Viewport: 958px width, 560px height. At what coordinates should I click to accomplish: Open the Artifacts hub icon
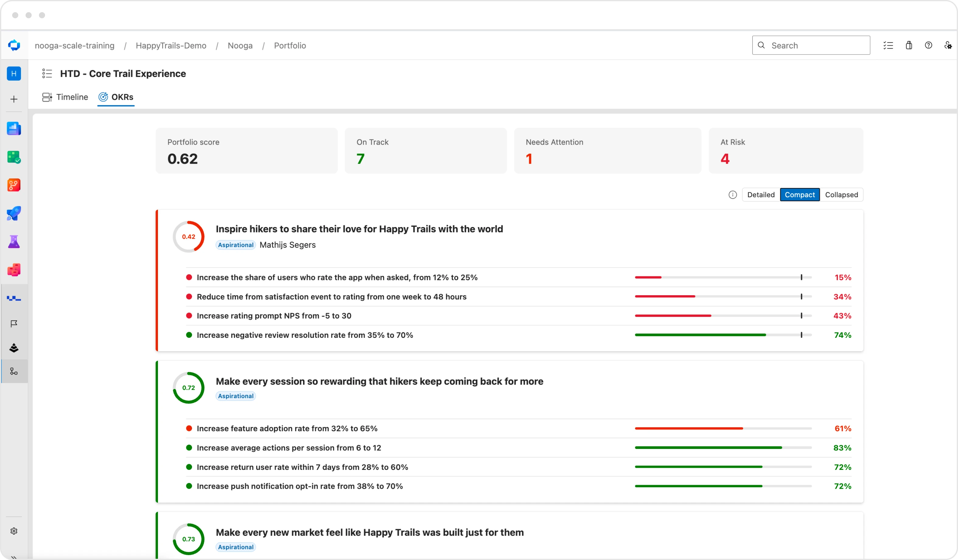[x=14, y=270]
